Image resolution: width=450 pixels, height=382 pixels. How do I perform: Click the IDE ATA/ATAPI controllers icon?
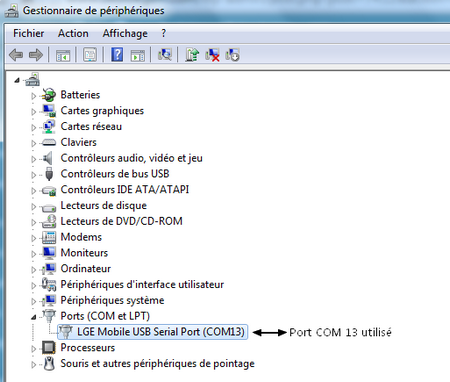(49, 190)
